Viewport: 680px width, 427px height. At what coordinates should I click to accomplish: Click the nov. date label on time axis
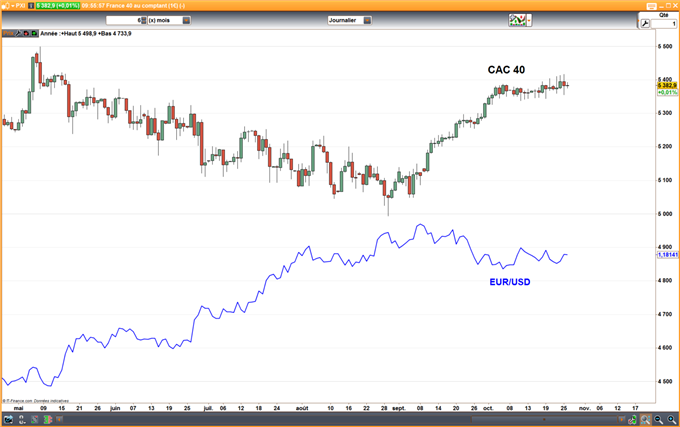pos(585,408)
